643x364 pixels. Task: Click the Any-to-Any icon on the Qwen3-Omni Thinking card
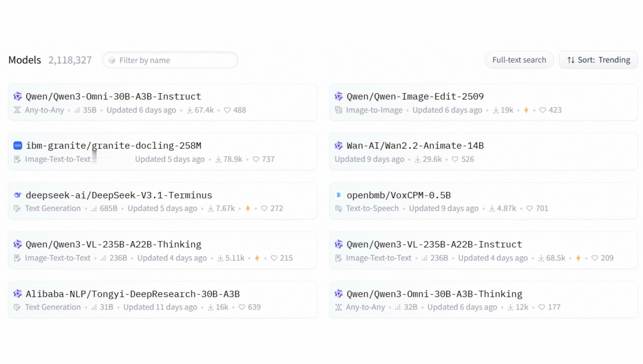tap(339, 307)
